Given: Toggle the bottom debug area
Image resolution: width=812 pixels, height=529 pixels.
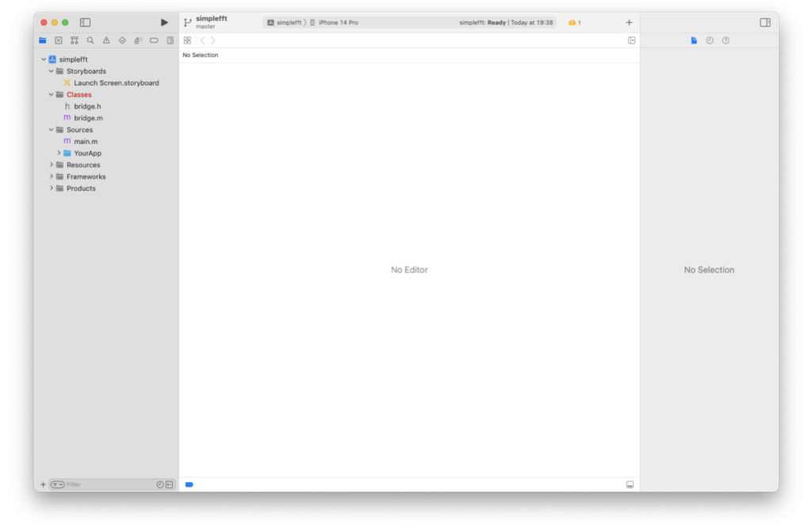Looking at the screenshot, I should pyautogui.click(x=630, y=485).
